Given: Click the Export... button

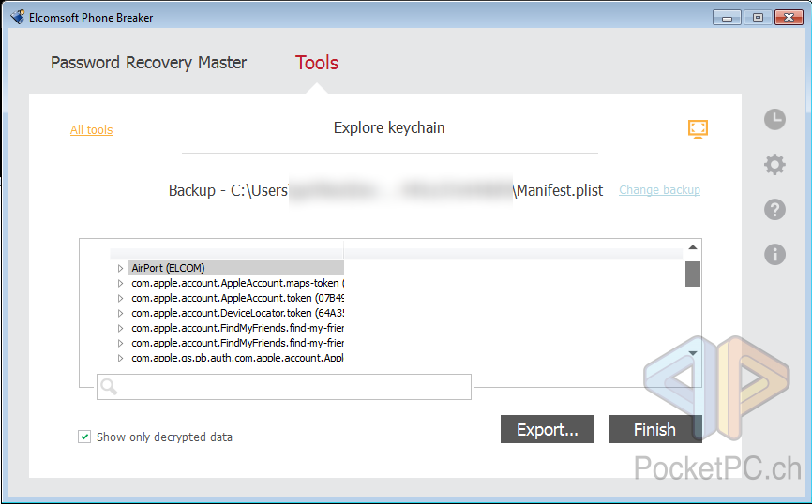Looking at the screenshot, I should pos(548,429).
